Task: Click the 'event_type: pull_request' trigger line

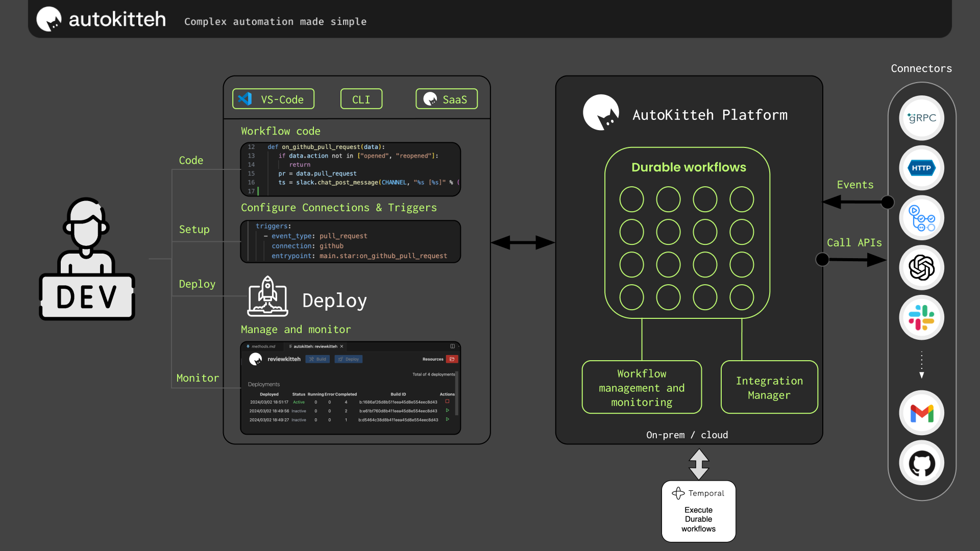Action: (319, 236)
